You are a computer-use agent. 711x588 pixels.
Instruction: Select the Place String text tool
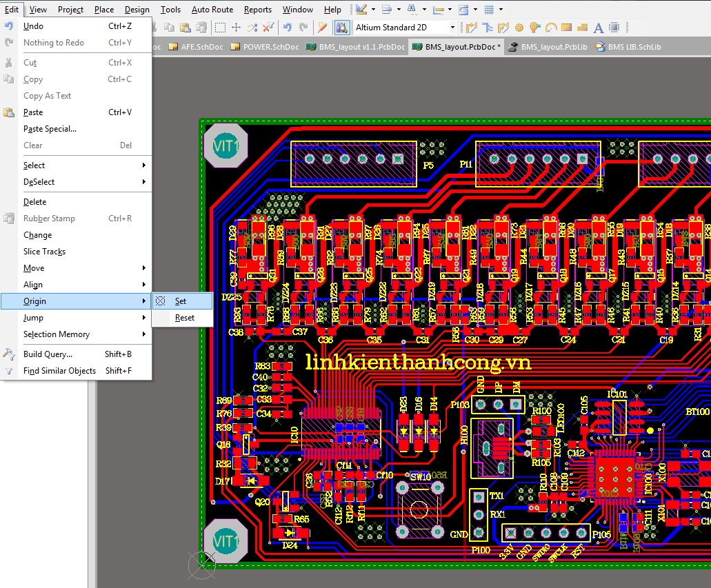[598, 28]
